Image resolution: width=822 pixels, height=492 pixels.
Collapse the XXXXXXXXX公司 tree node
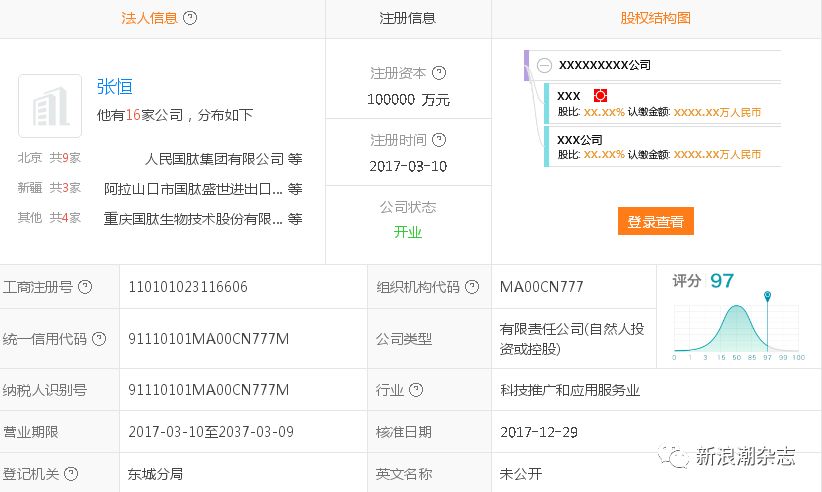pos(544,65)
